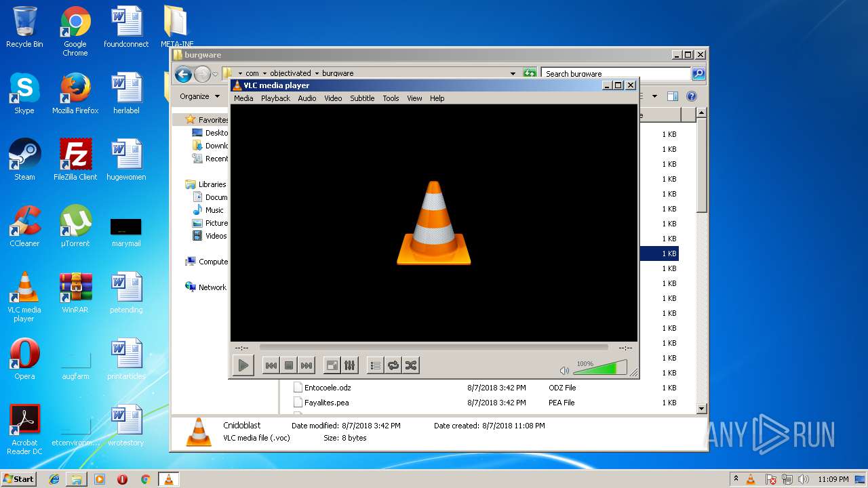Screen dimensions: 868x488
Task: Click the Start button
Action: [18, 479]
